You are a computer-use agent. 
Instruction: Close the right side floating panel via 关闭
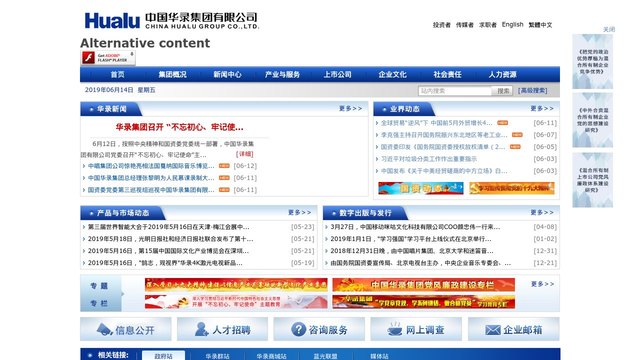click(x=609, y=29)
